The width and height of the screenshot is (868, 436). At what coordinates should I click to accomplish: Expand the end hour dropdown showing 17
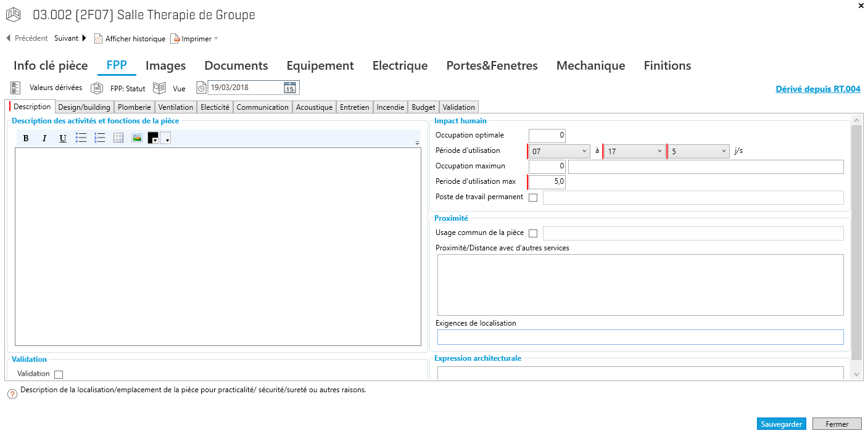coord(635,151)
